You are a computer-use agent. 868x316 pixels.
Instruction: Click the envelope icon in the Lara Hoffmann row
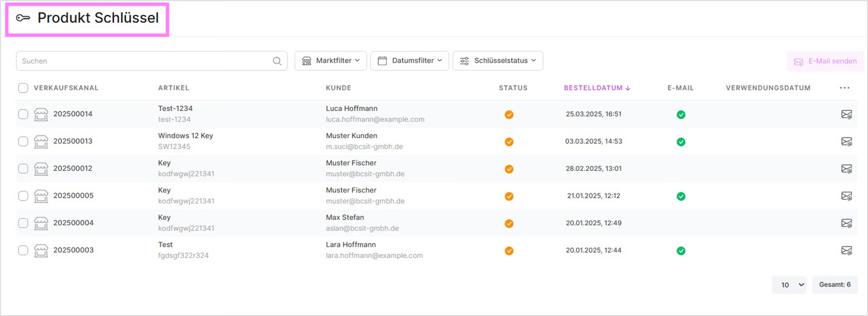coord(846,250)
